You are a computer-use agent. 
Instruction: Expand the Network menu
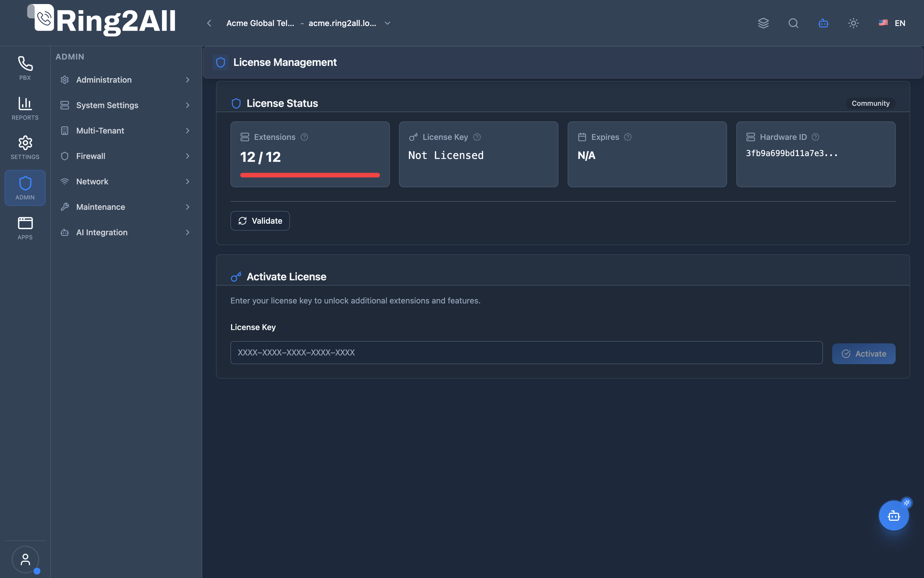[126, 181]
